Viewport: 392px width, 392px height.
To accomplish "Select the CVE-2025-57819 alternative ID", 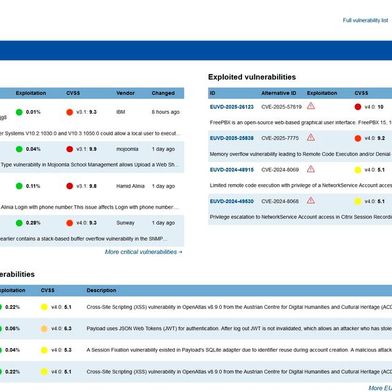I will [x=281, y=107].
